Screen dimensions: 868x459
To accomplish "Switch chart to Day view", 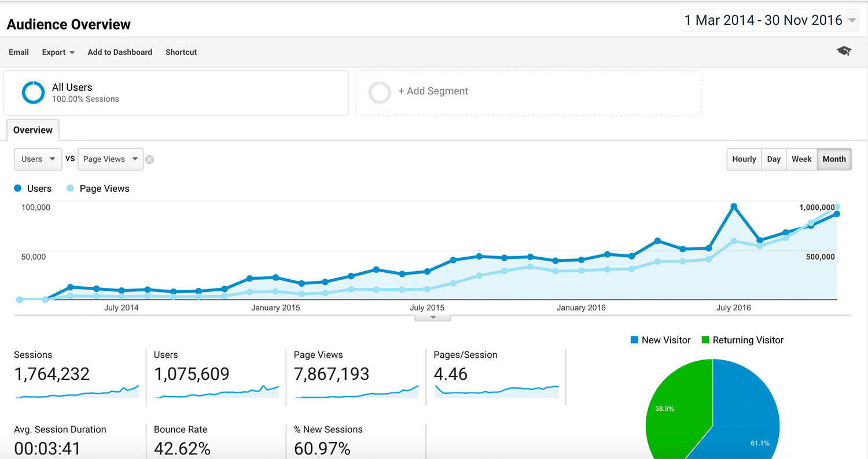I will click(x=774, y=159).
